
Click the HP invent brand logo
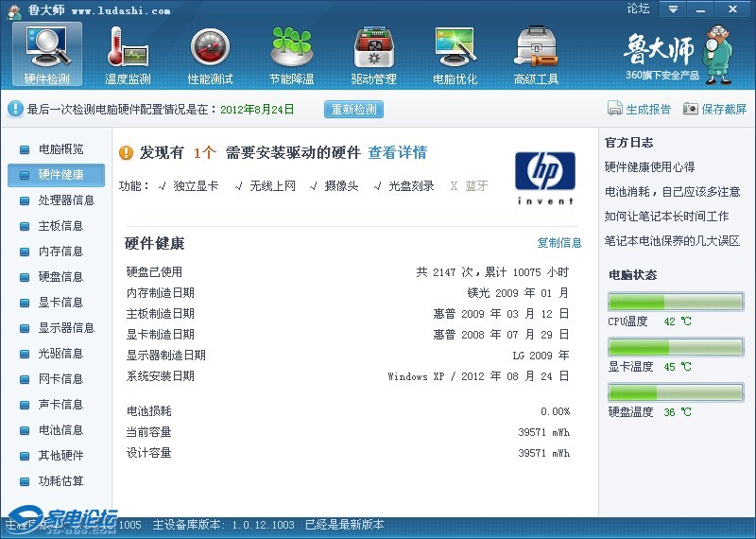click(545, 178)
